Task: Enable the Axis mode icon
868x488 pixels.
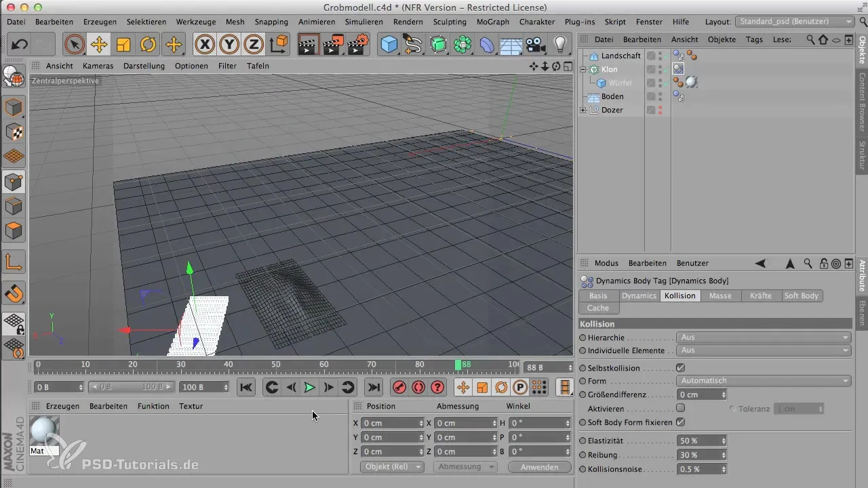Action: (14, 262)
